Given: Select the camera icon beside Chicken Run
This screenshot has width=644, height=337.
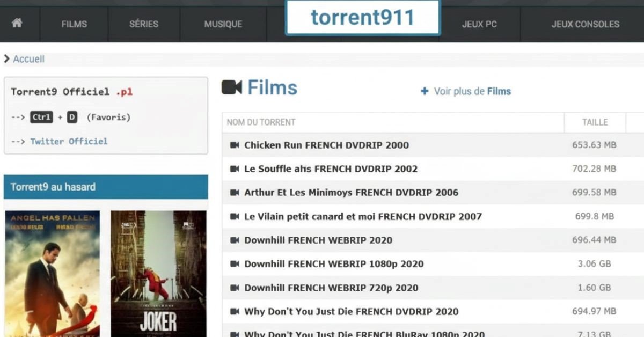Looking at the screenshot, I should point(235,145).
